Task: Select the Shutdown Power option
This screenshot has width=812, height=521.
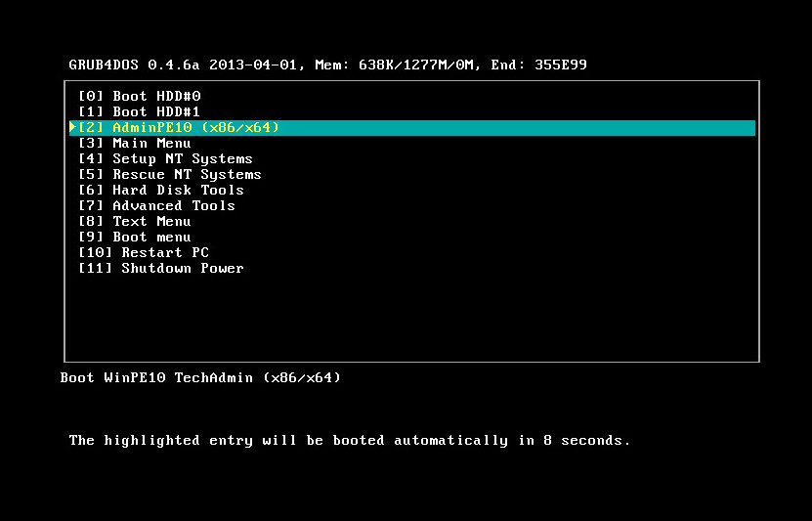Action: (161, 269)
